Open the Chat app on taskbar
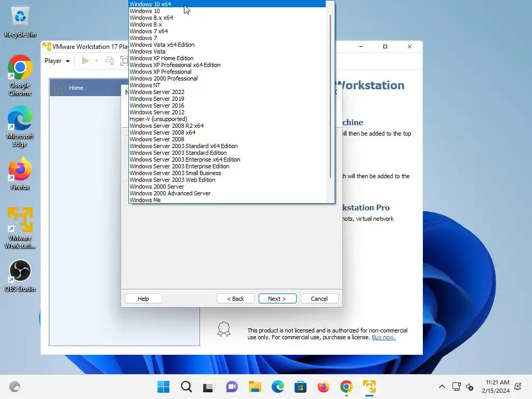532x399 pixels. [232, 387]
